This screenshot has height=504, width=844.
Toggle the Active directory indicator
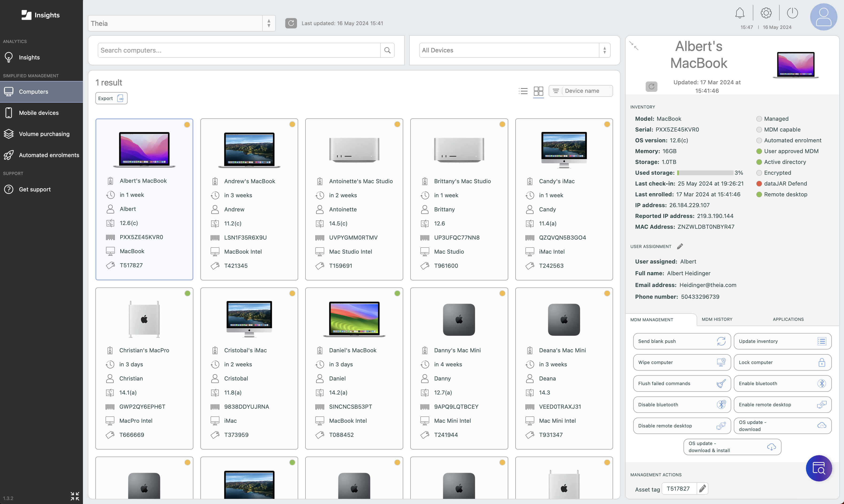[x=759, y=162]
